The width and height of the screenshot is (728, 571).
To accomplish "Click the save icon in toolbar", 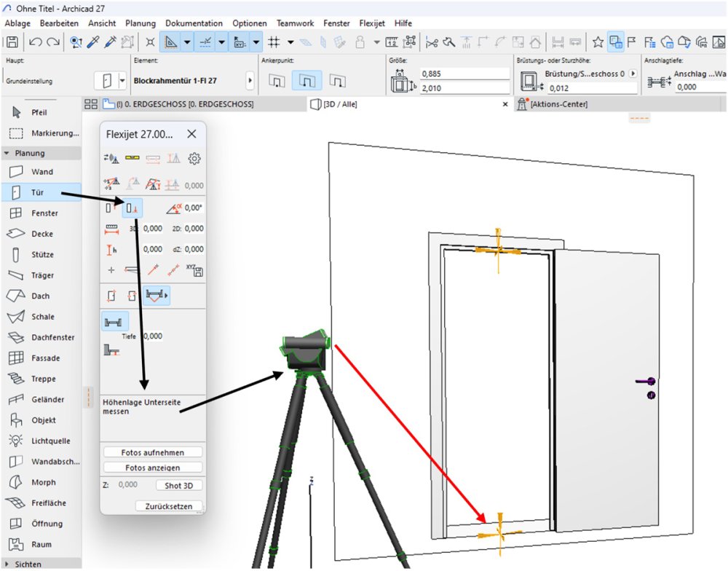I will tap(12, 42).
